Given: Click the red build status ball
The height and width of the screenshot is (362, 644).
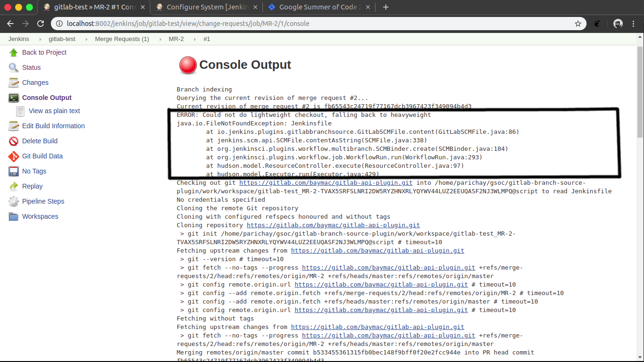Looking at the screenshot, I should point(188,65).
